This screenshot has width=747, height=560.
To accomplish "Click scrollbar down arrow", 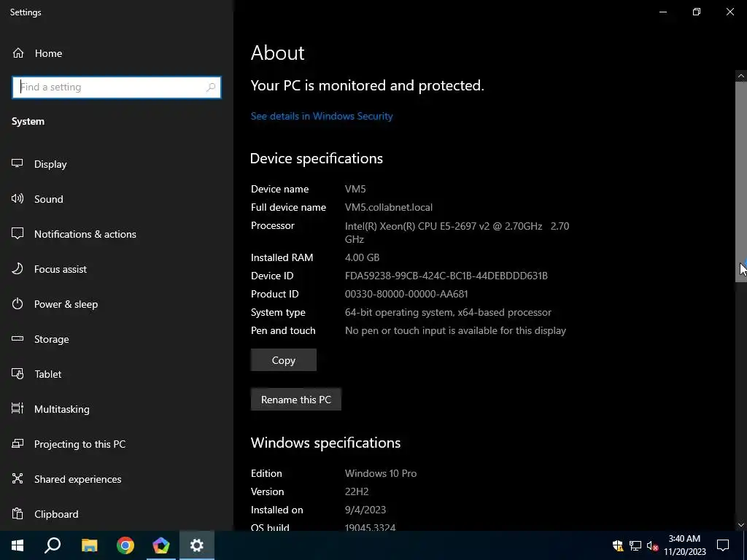I will (741, 525).
